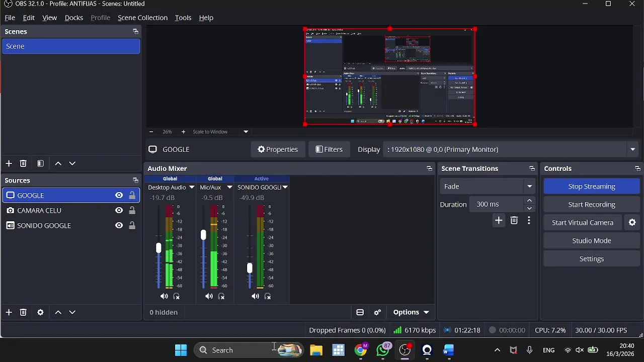Open Virtual Camera settings gear

point(632,223)
